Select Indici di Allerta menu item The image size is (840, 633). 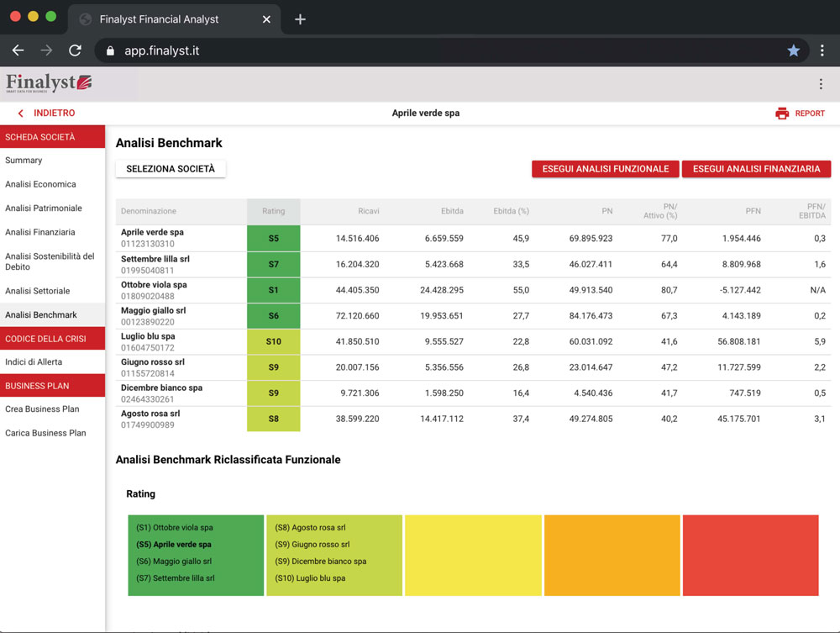34,362
